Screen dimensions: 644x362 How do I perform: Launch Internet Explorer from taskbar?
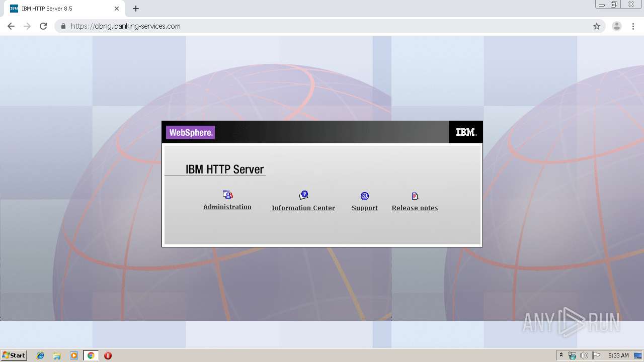click(40, 355)
